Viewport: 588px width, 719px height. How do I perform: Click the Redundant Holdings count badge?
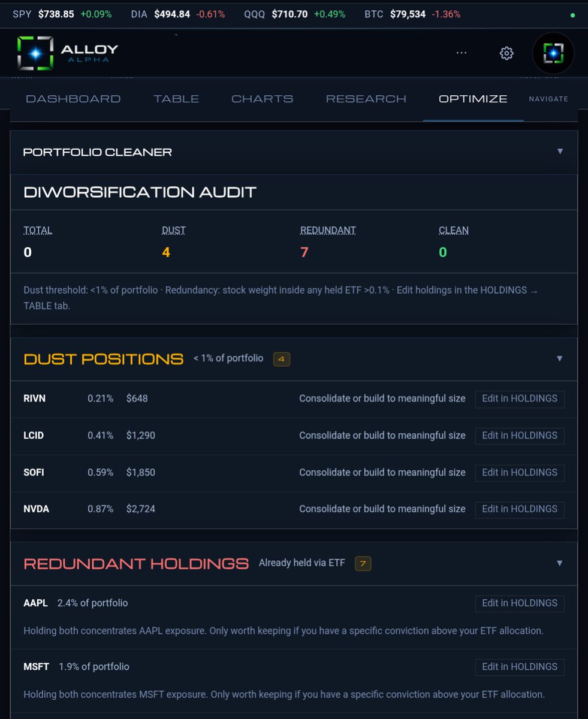point(363,564)
